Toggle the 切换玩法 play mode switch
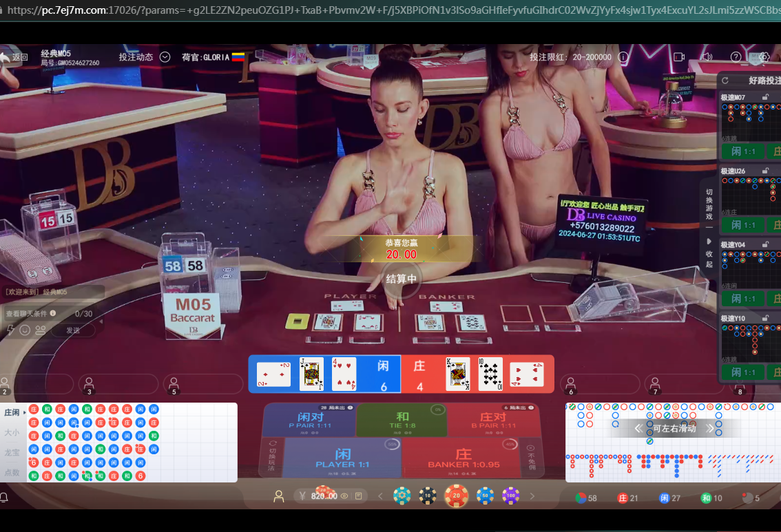Screen dimensions: 781x532 click(271, 456)
